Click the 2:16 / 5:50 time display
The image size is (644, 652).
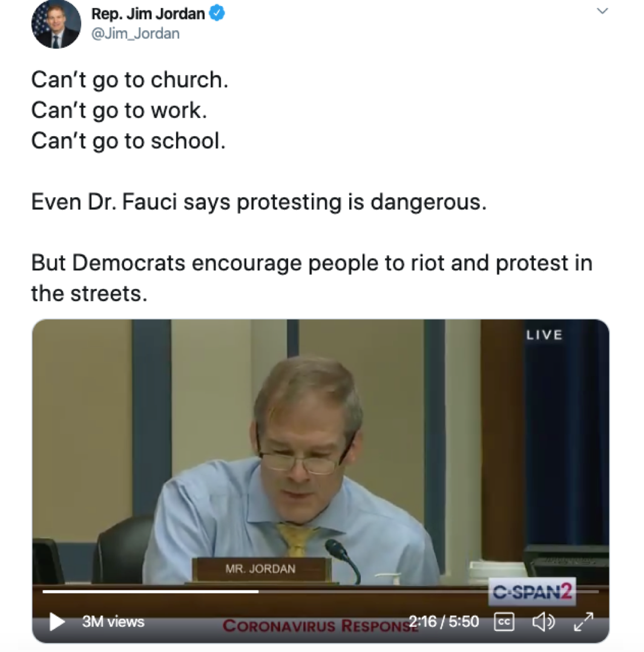[444, 622]
